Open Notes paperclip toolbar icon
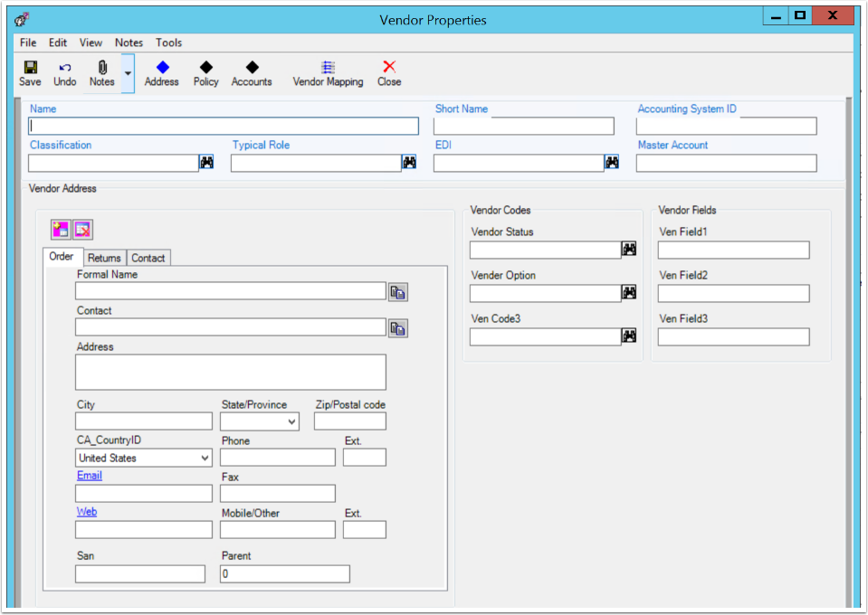 tap(102, 68)
